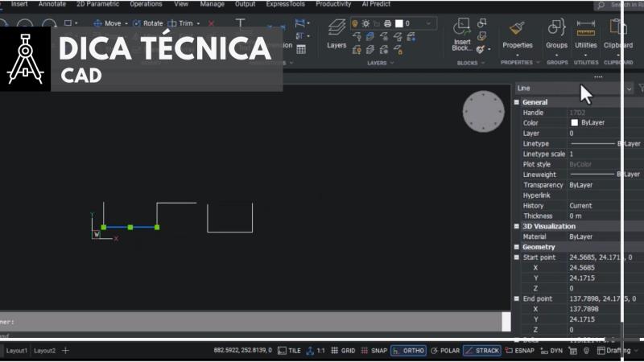Expand the BLOCKS panel title arrow
Viewport: 644px width, 362px height.
tap(483, 63)
